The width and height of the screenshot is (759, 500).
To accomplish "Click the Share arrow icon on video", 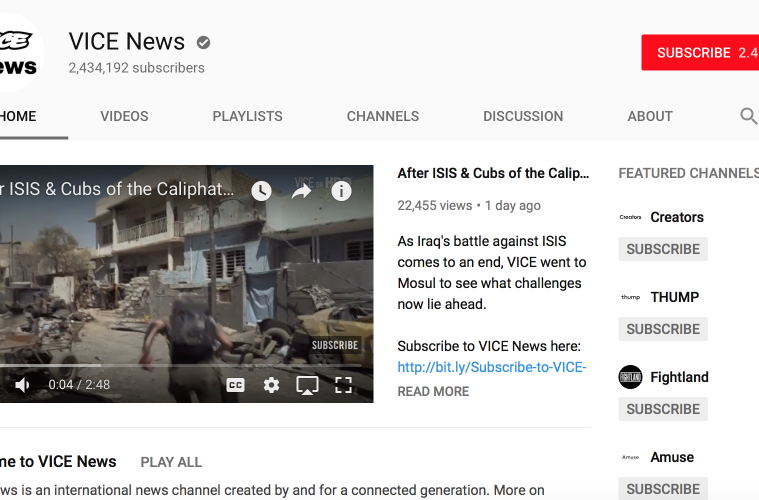I will point(301,192).
